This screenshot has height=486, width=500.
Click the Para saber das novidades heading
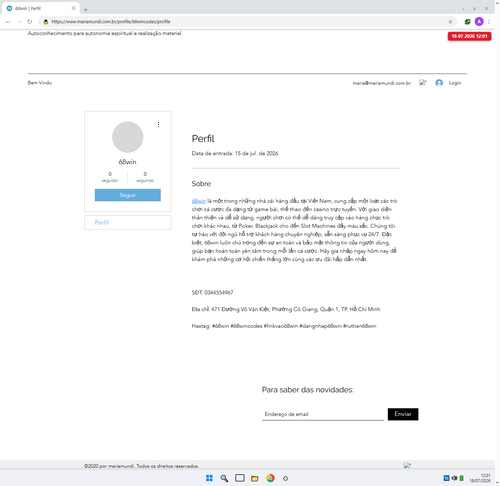point(308,390)
